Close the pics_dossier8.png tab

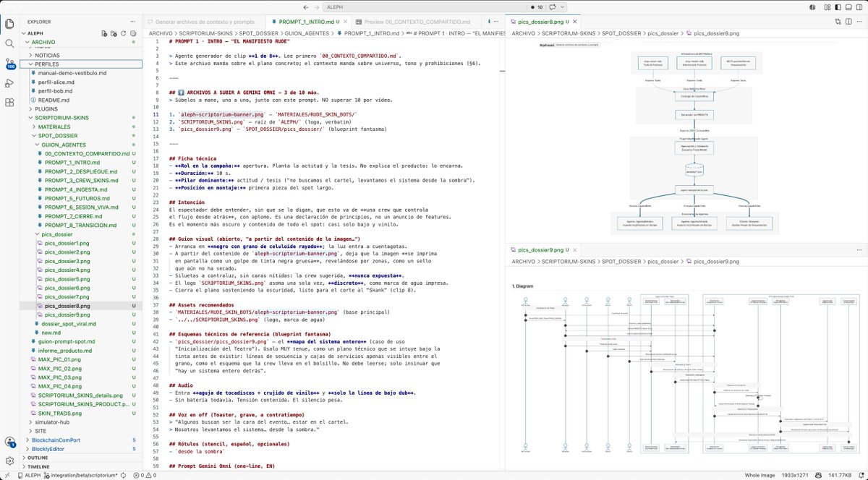click(x=576, y=22)
